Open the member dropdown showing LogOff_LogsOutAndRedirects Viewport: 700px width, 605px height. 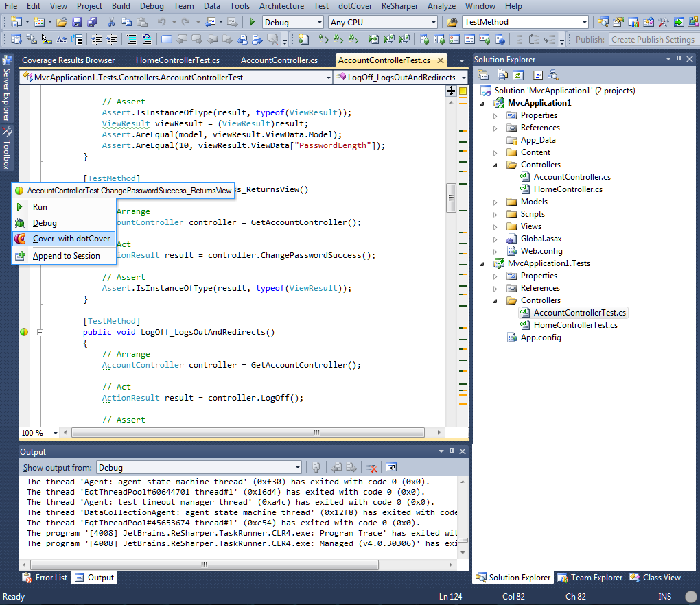(x=464, y=78)
